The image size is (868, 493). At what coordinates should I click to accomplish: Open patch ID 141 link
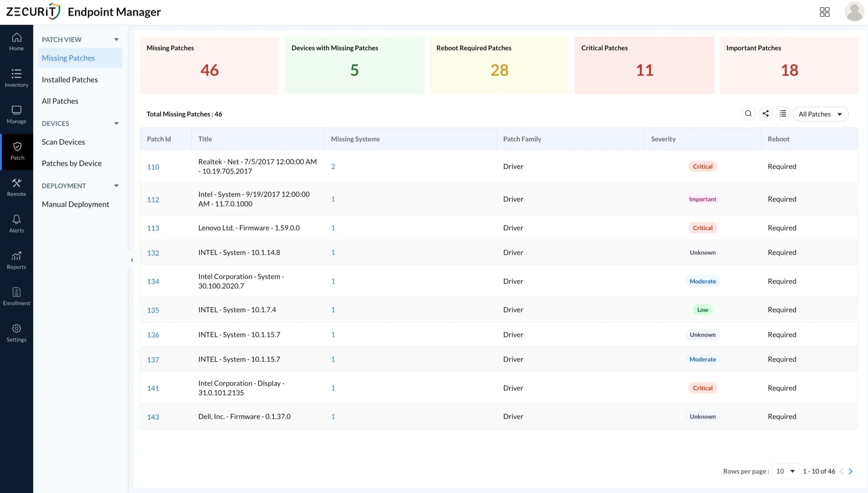click(x=153, y=388)
